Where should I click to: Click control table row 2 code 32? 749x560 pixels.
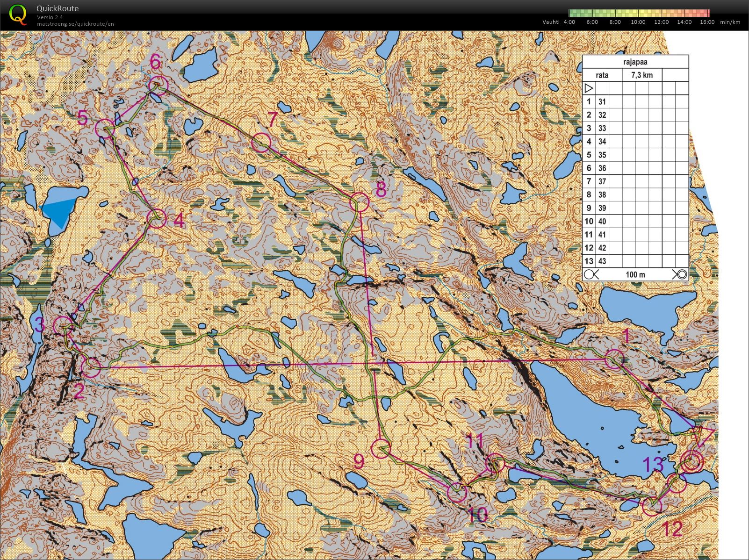(602, 115)
